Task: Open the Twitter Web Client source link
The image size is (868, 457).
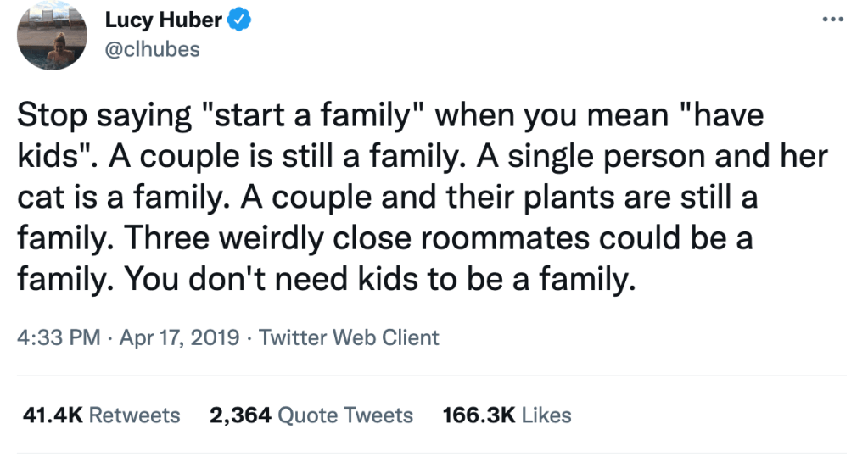Action: tap(348, 337)
